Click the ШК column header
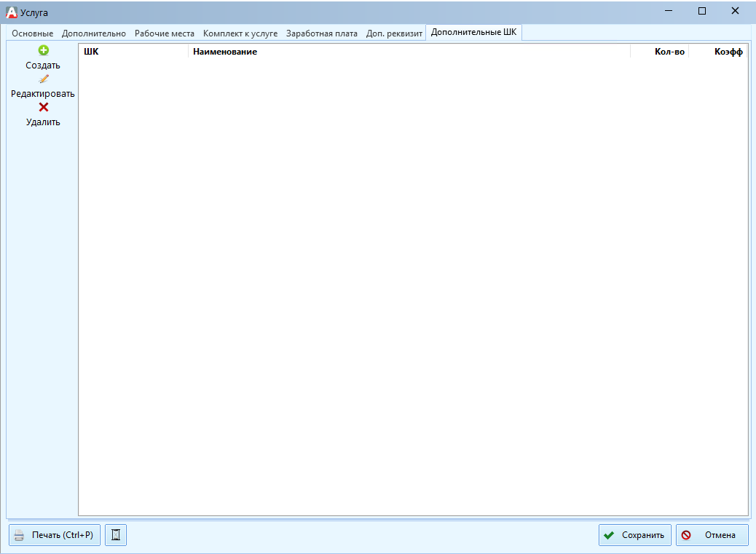756x554 pixels. 133,52
